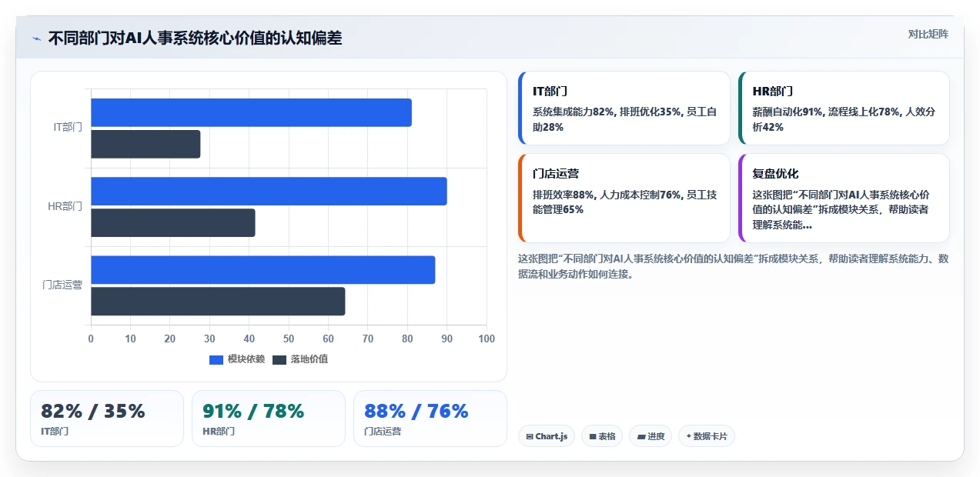Click the 数据卡片 tag chip
This screenshot has height=477, width=980.
point(707,436)
